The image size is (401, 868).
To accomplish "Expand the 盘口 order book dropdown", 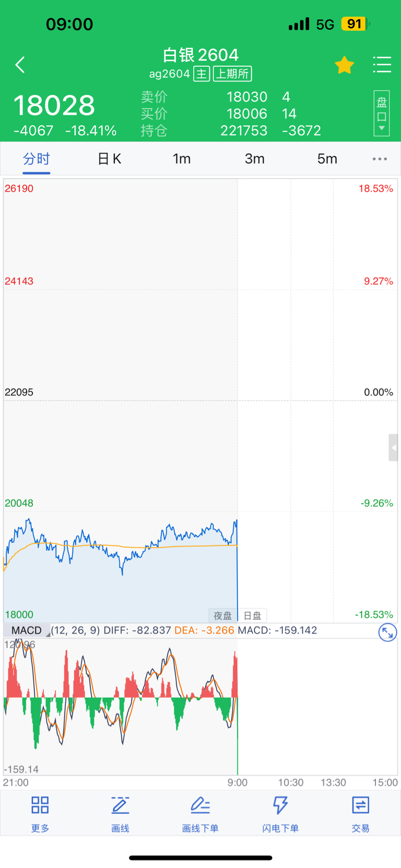I will pos(382,113).
